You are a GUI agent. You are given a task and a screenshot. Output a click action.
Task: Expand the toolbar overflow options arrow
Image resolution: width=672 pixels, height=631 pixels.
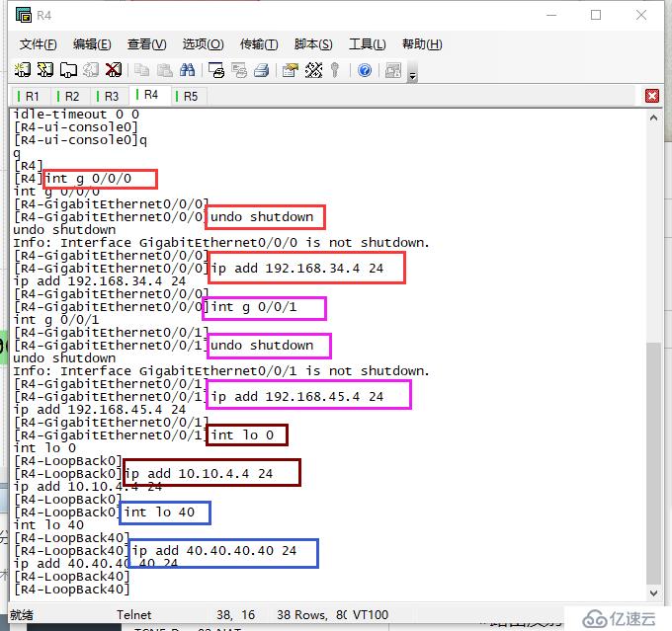(412, 75)
